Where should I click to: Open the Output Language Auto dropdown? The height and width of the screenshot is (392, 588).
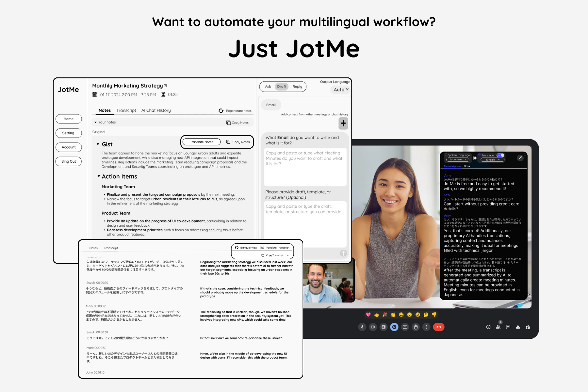pos(341,90)
